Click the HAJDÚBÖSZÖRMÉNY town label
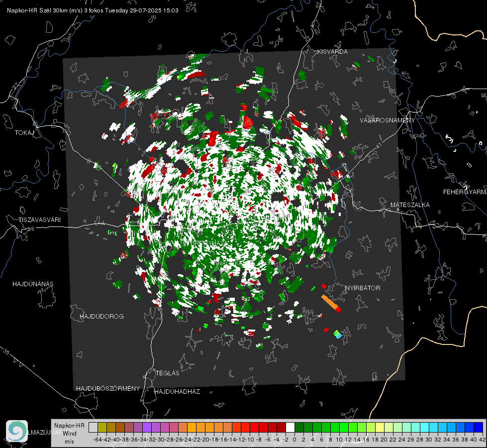Viewport: 487px width, 448px height. click(108, 389)
